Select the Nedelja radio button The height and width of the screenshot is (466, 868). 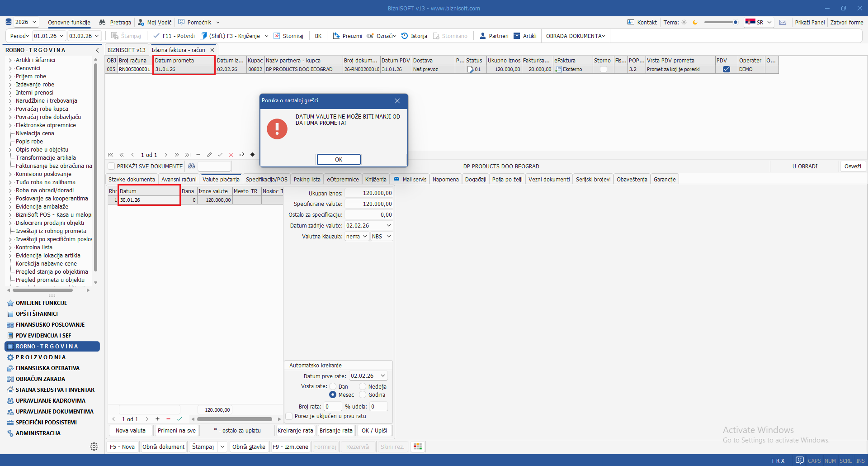363,386
